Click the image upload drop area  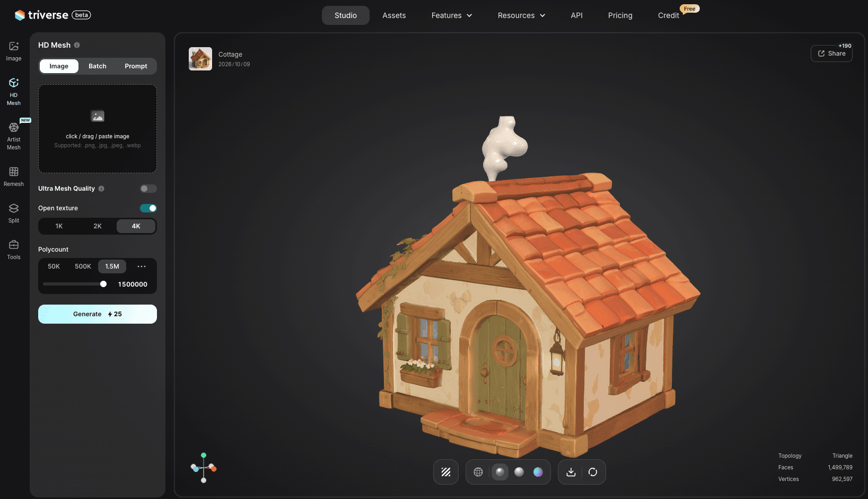point(98,129)
